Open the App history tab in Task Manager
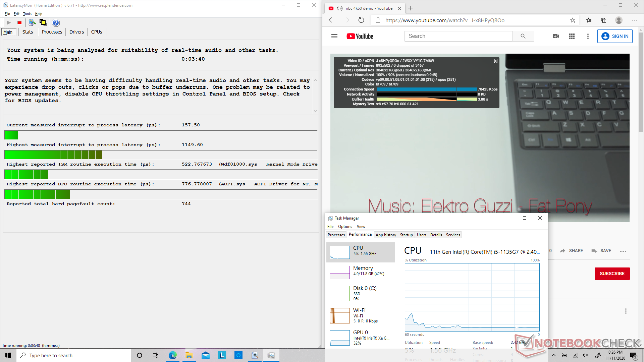The image size is (644, 362). point(386,235)
